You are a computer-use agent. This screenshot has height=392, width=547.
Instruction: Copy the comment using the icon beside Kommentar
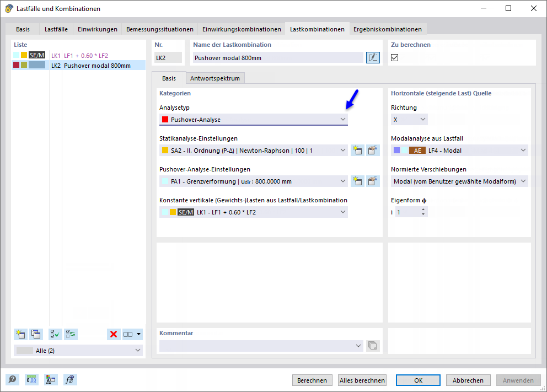coord(373,346)
